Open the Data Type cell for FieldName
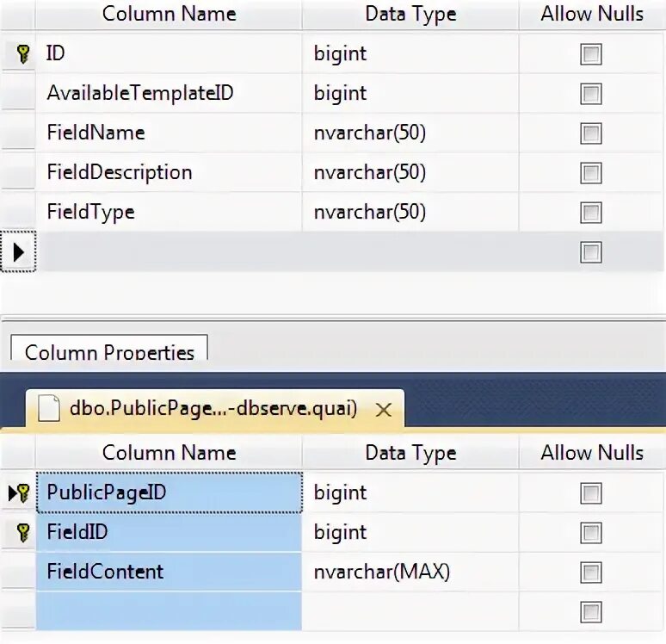This screenshot has width=666, height=644. tap(410, 133)
